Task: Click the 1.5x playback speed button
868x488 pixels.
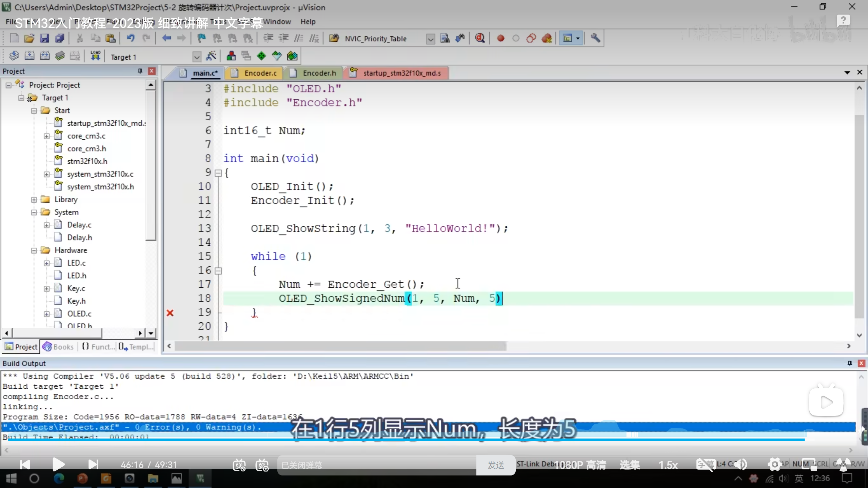Action: (668, 465)
